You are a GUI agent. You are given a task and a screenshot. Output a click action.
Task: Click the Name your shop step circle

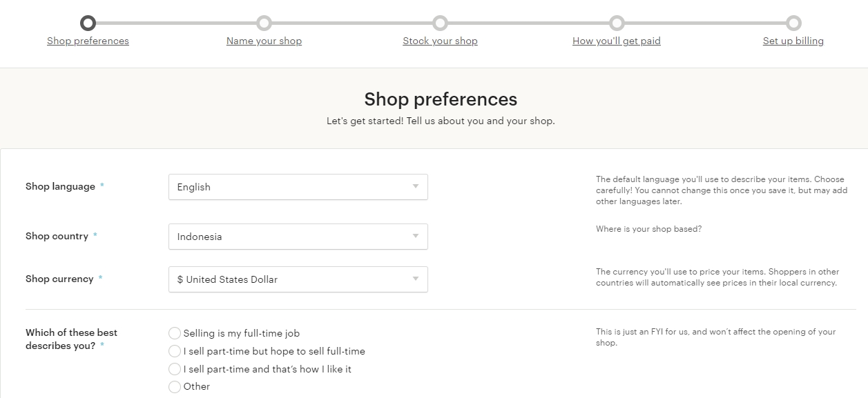[264, 23]
